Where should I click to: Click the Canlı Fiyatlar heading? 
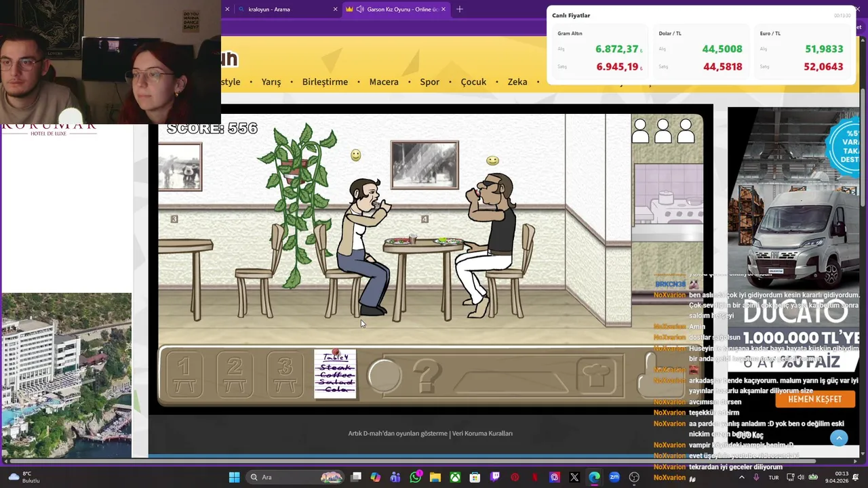tap(571, 16)
